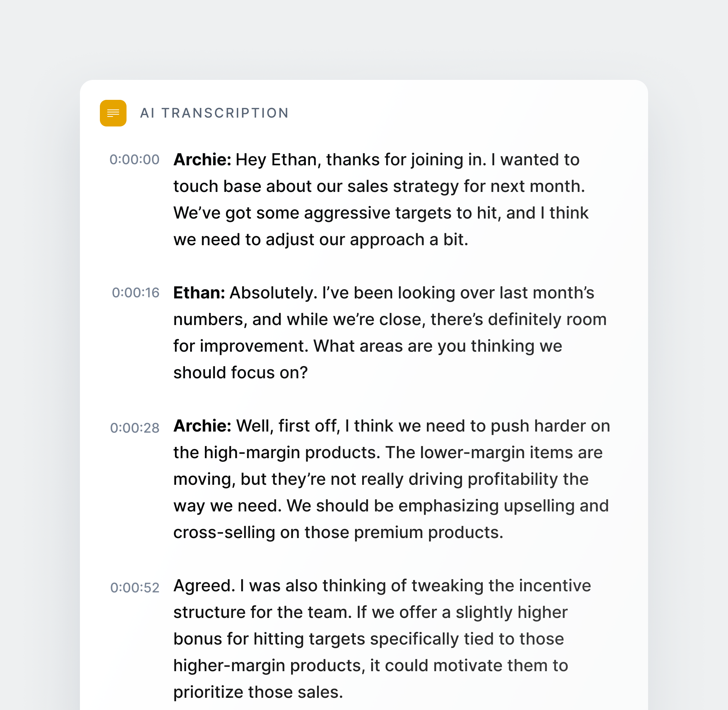Image resolution: width=728 pixels, height=710 pixels.
Task: Jump to the 0:00:00 timestamp
Action: point(135,160)
